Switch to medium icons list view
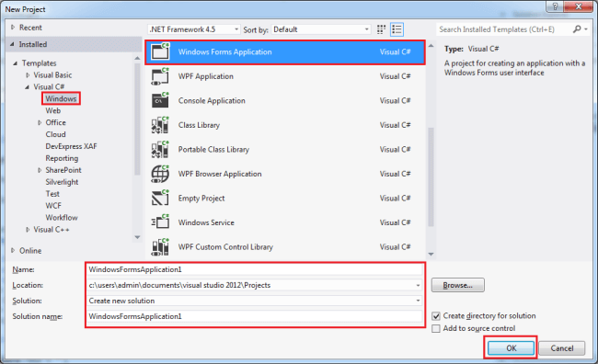The width and height of the screenshot is (598, 364). pos(397,29)
